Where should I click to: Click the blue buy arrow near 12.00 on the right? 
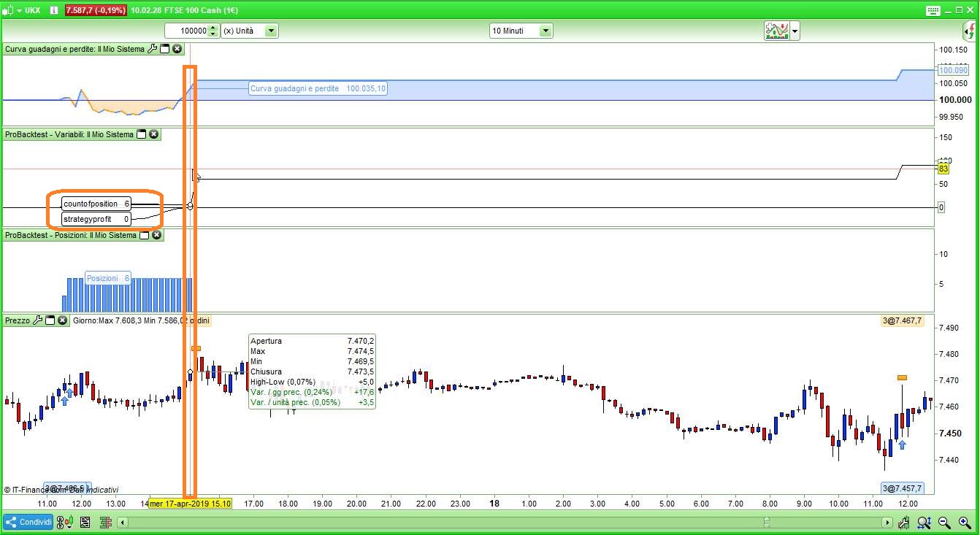902,444
